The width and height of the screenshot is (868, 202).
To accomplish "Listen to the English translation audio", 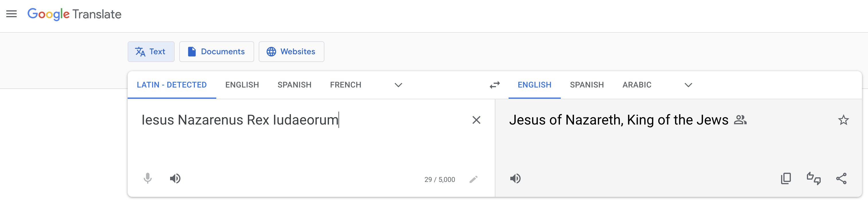I will tap(515, 178).
